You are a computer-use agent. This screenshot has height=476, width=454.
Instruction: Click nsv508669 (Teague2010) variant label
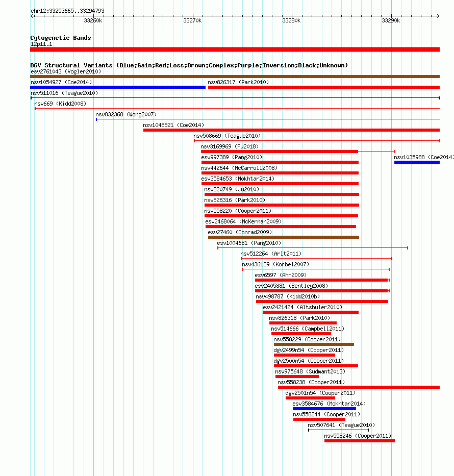coord(227,136)
